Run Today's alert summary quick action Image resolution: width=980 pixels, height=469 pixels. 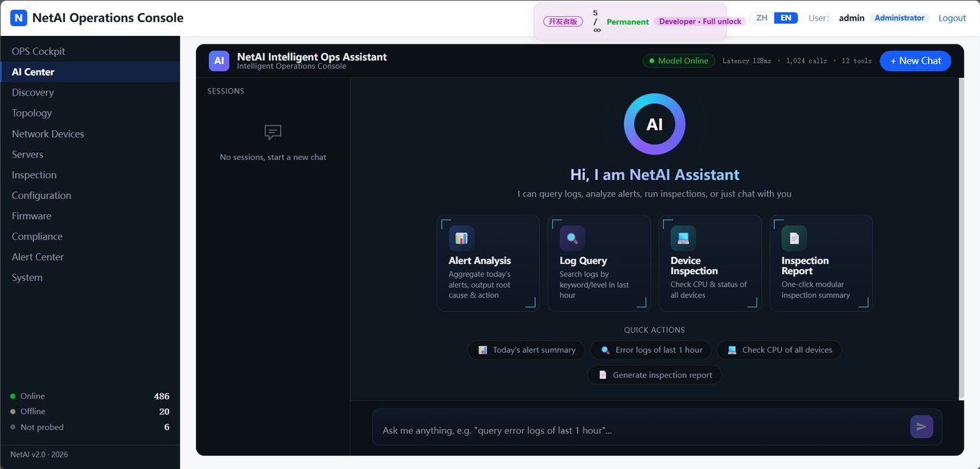click(x=526, y=350)
